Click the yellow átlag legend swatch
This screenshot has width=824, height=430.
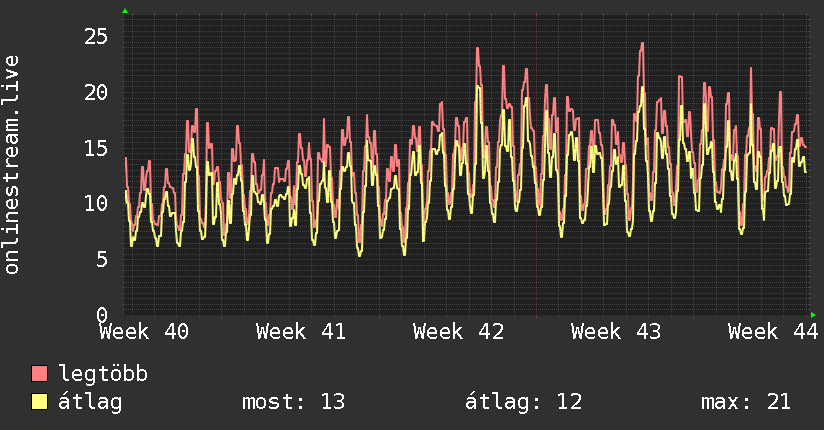pyautogui.click(x=39, y=401)
